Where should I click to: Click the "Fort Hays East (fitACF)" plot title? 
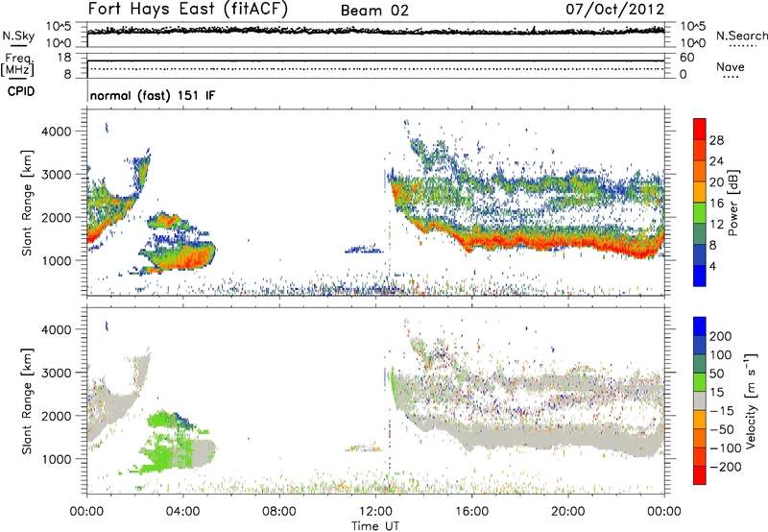click(187, 10)
